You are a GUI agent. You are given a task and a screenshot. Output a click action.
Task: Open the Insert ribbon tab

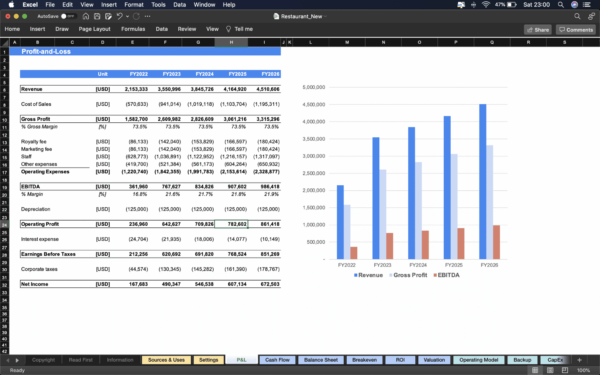38,29
